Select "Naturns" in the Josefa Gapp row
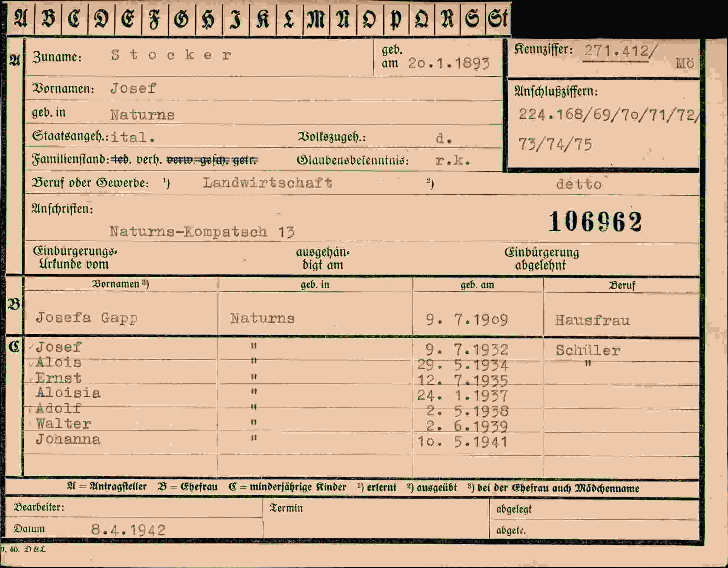The height and width of the screenshot is (568, 728). (x=262, y=319)
